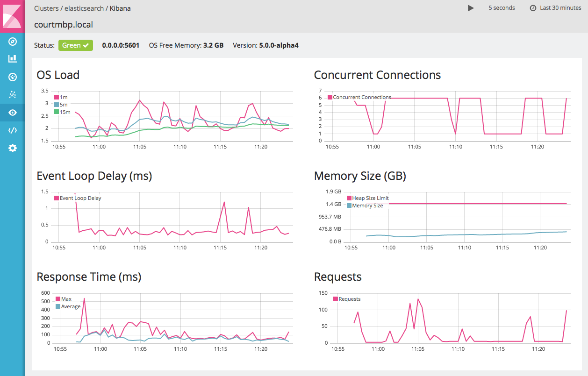
Task: Open the Last 30 minutes time picker
Action: tap(556, 8)
